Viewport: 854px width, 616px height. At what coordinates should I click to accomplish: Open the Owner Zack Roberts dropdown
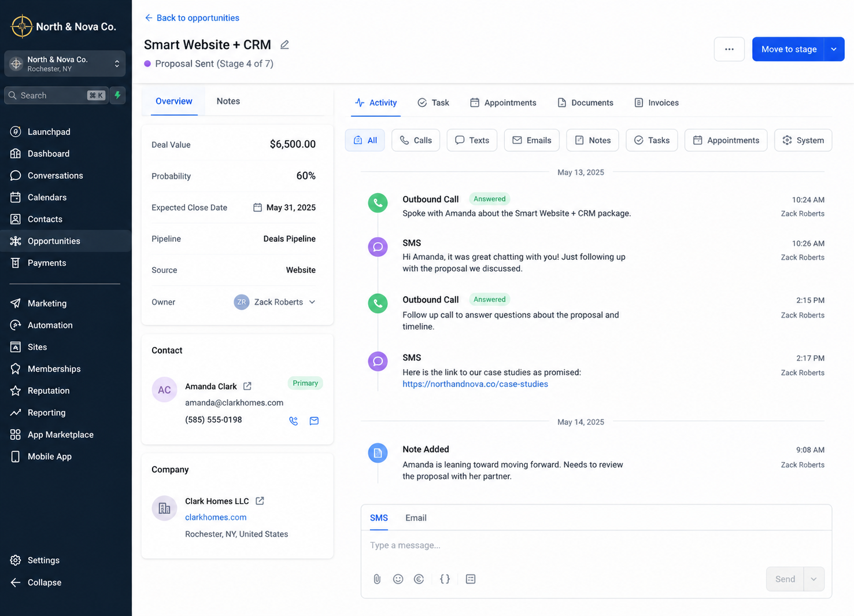275,302
